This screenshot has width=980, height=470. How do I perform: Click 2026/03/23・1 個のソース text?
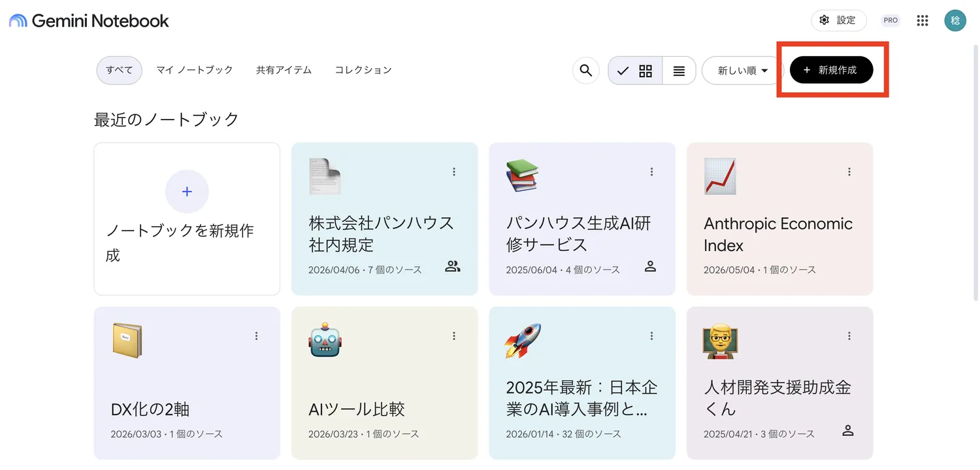[x=364, y=433]
